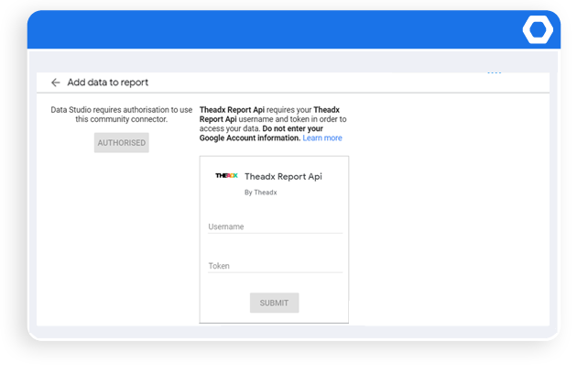Screen dimensions: 588x386
Task: Click the By Theadx author text
Action: [x=261, y=193]
